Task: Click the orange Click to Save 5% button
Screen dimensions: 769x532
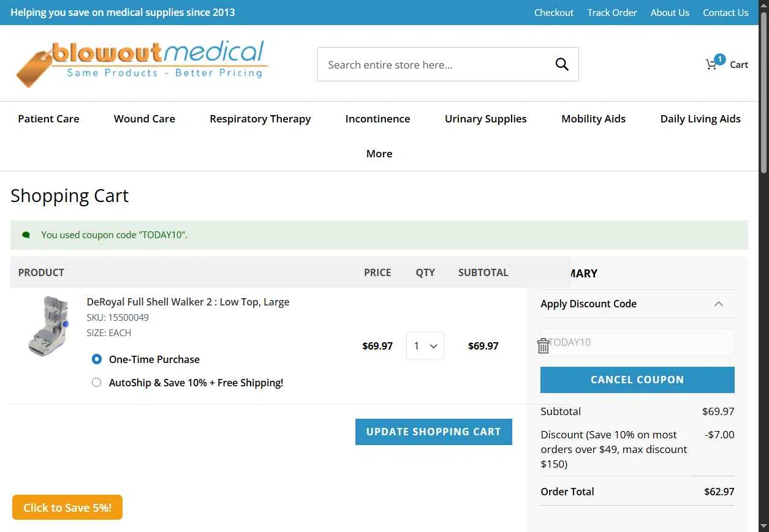Action: pyautogui.click(x=67, y=508)
